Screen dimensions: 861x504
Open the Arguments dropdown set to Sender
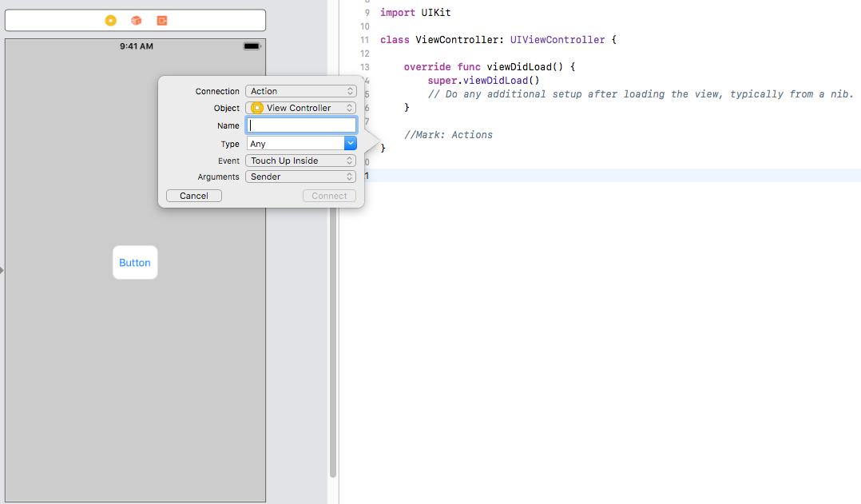click(x=300, y=177)
